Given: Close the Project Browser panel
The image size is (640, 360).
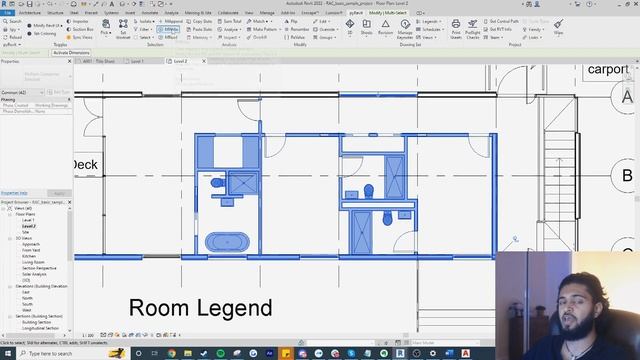Looking at the screenshot, I should pyautogui.click(x=69, y=202).
